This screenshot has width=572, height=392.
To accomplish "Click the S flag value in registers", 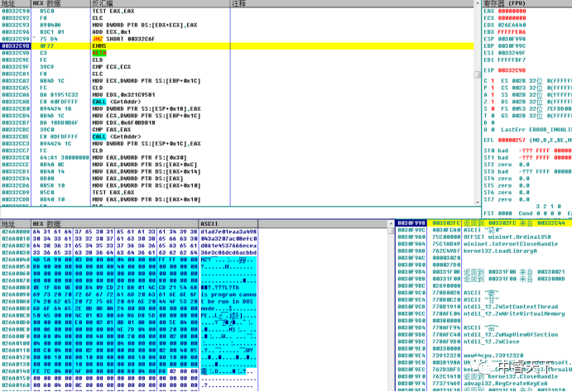I will (493, 109).
